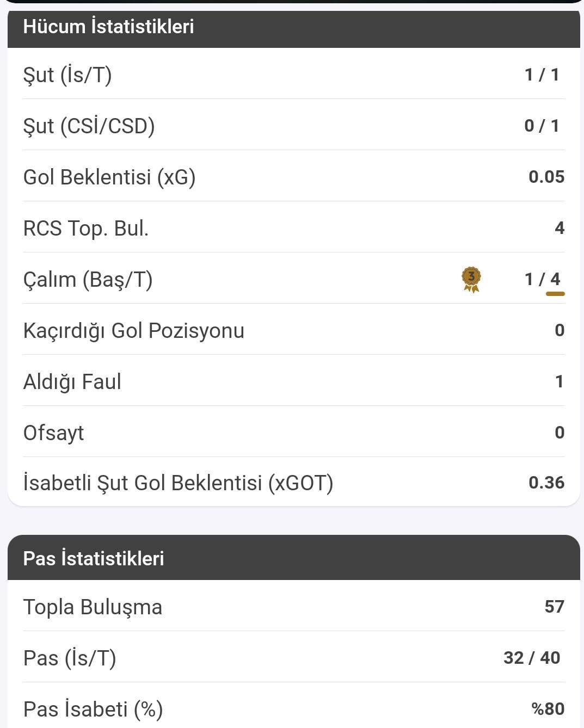Select the Kaçırdığı Gol Pozisyonu row
This screenshot has width=584, height=728.
click(x=294, y=330)
